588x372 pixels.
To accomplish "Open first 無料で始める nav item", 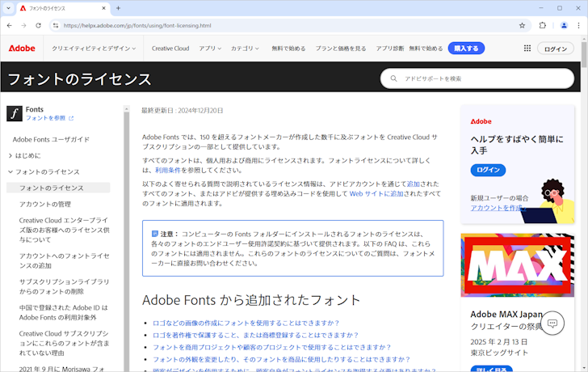I will click(x=288, y=49).
